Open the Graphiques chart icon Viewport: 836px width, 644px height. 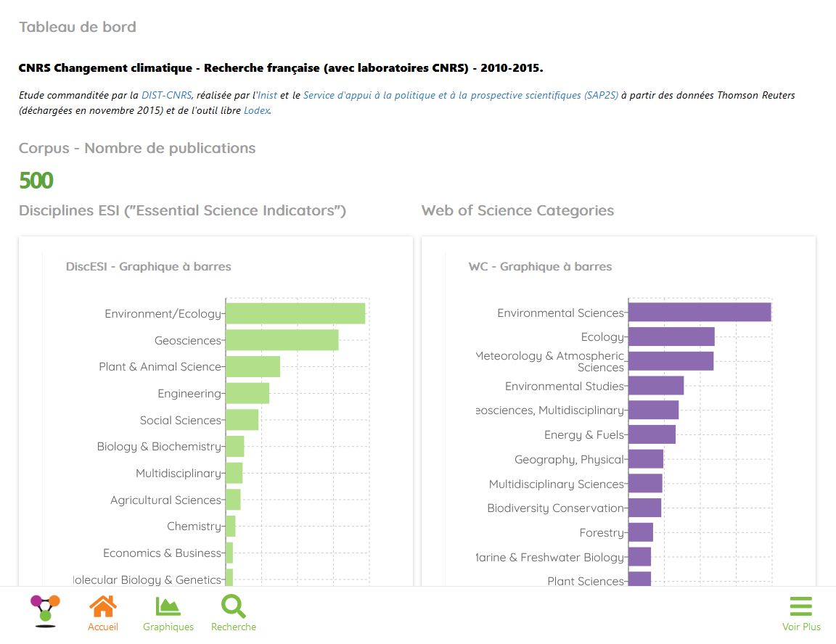(168, 606)
